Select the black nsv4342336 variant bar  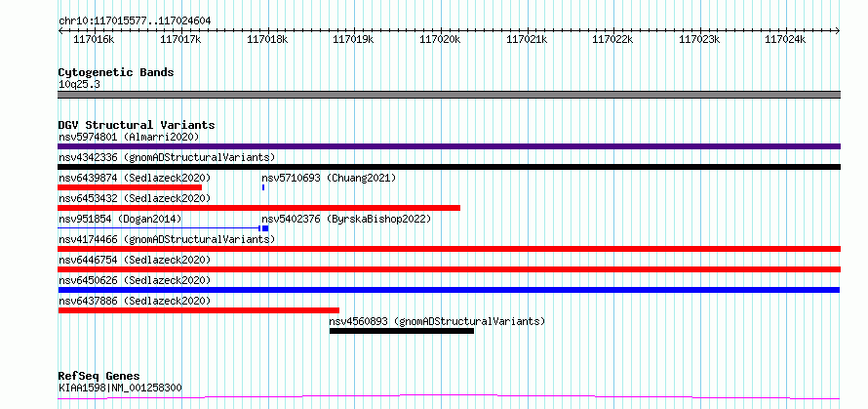[x=449, y=167]
